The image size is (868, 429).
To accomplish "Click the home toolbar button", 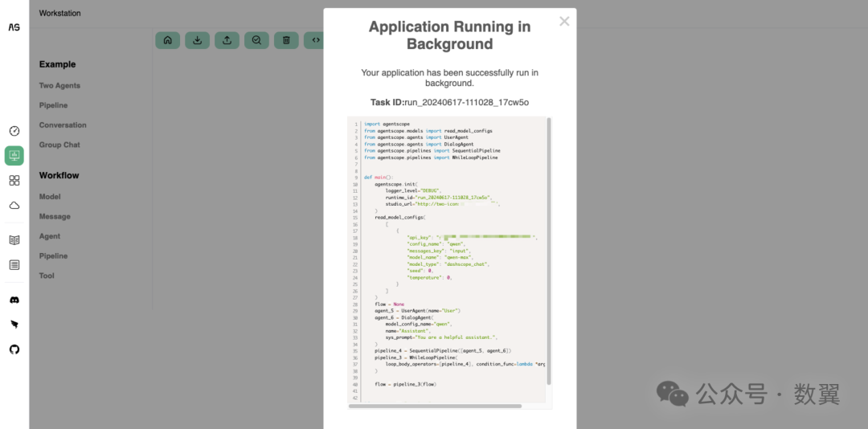I will coord(167,40).
